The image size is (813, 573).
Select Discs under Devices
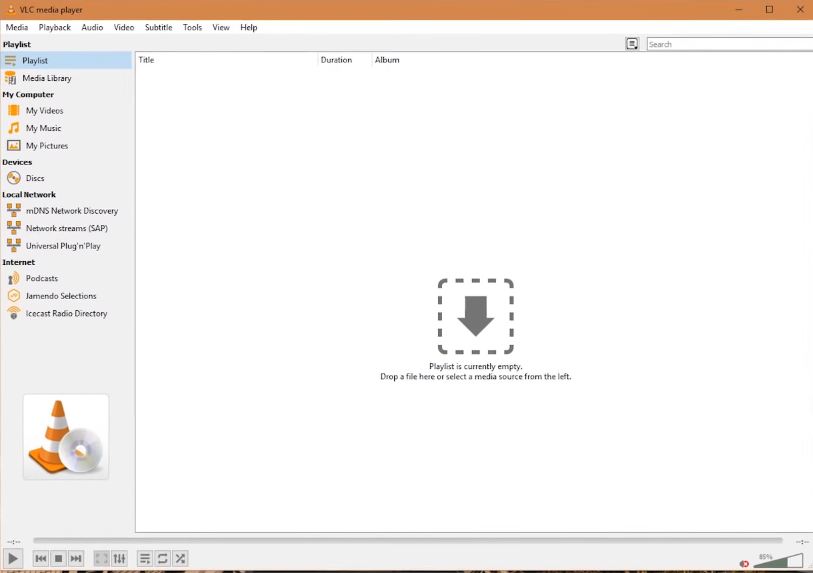[x=66, y=178]
